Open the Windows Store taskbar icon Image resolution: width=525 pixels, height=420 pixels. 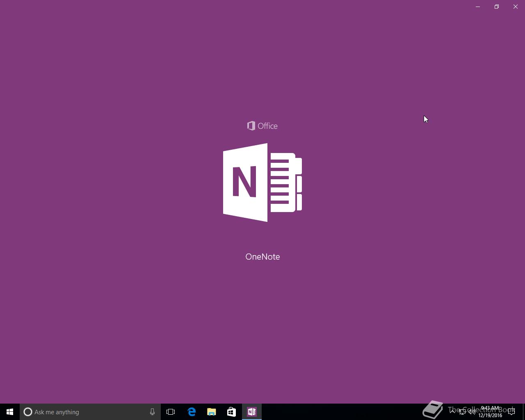[x=232, y=412]
